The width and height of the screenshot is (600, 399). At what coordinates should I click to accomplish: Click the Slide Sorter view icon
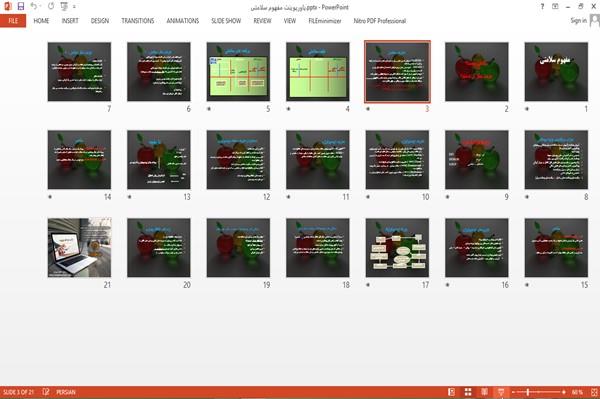tap(468, 392)
